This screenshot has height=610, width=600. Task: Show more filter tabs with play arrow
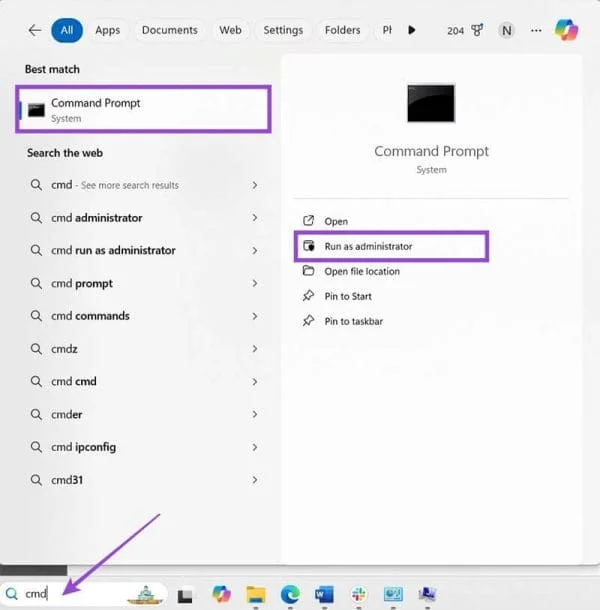point(412,30)
